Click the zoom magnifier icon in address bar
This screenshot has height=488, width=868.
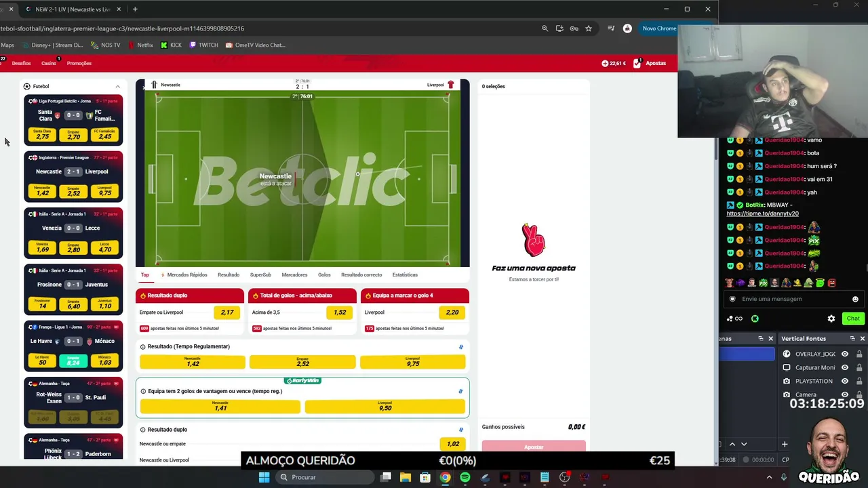tap(545, 28)
